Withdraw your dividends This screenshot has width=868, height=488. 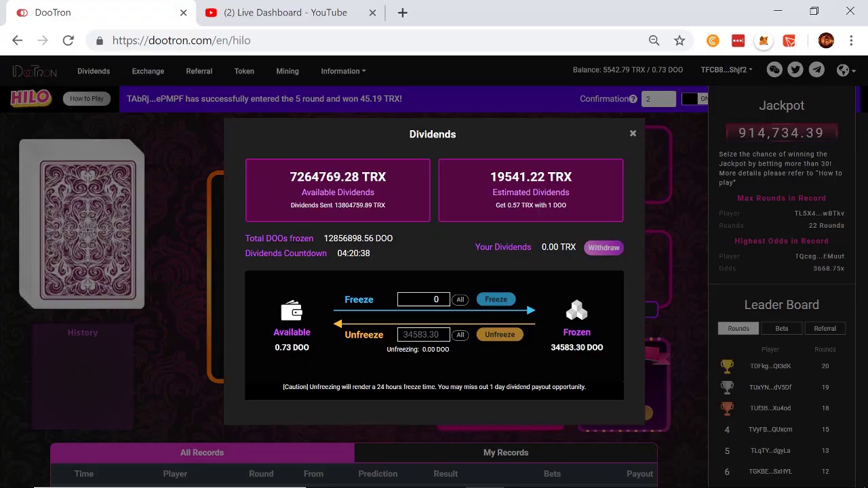coord(604,247)
